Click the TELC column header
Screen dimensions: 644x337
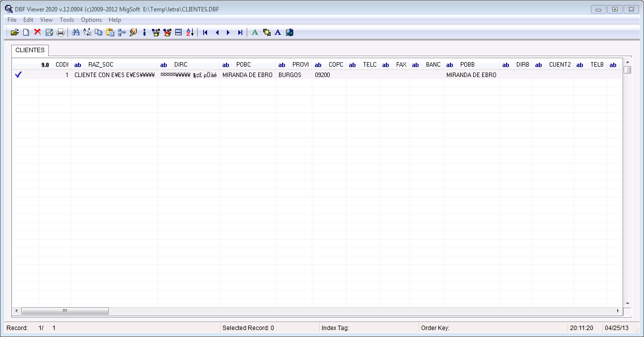coord(363,65)
